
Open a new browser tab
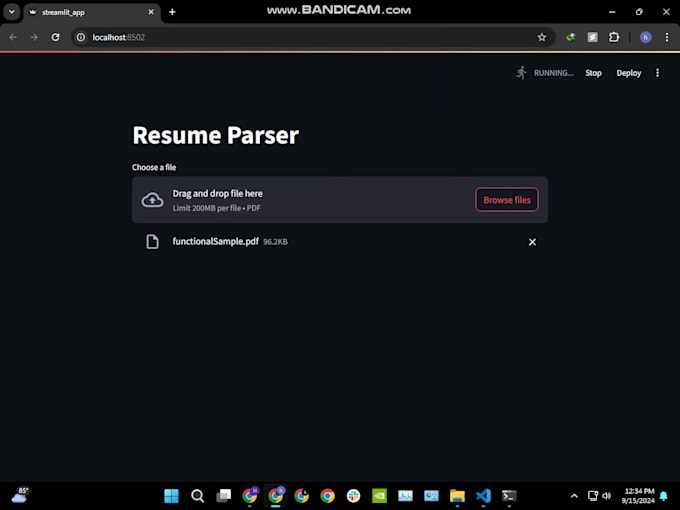point(172,12)
